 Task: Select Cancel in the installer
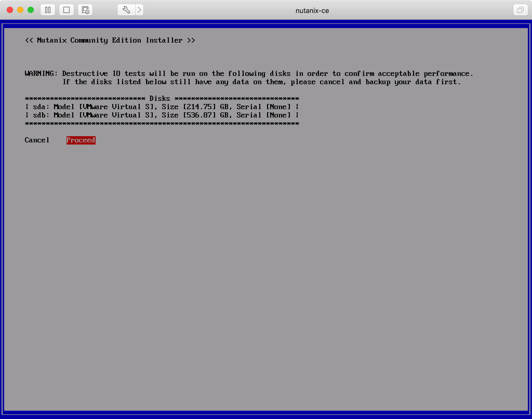pos(37,140)
